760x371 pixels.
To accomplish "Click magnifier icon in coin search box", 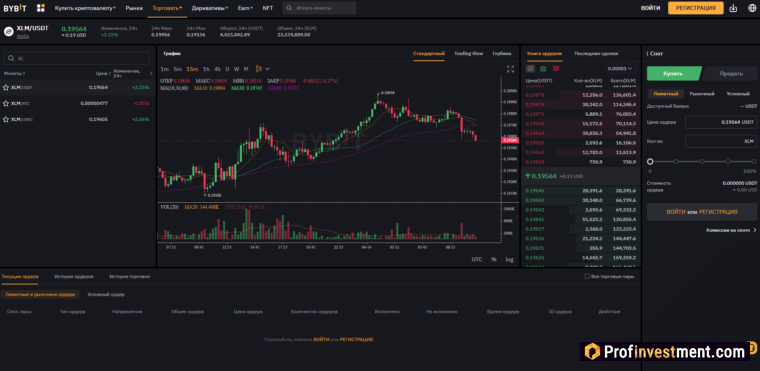I will (11, 58).
